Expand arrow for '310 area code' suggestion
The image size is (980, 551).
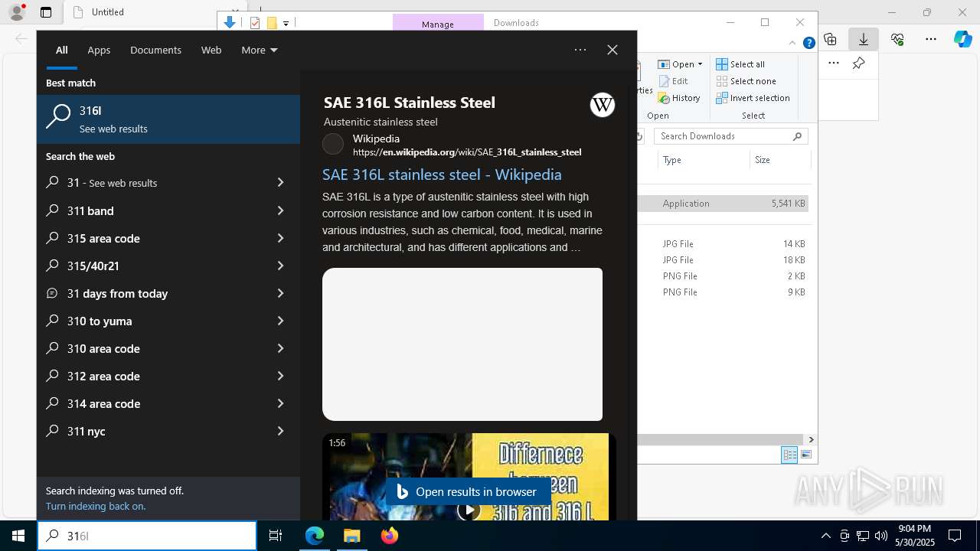280,348
